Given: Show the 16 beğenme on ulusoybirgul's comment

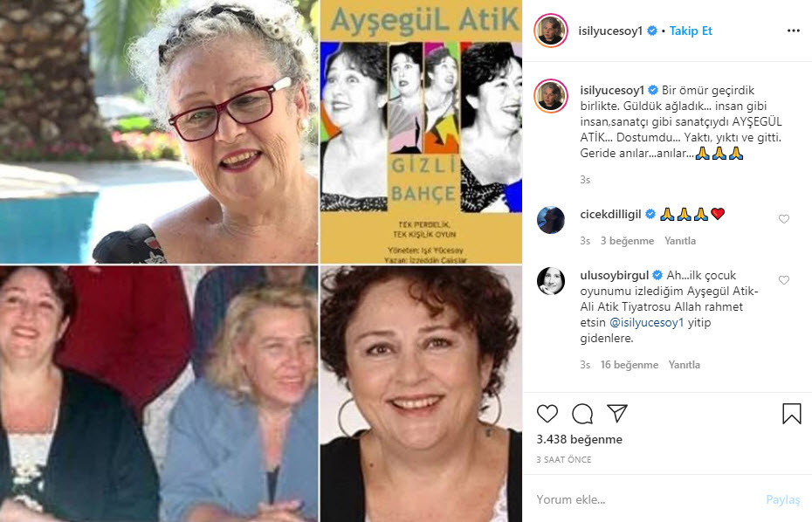Looking at the screenshot, I should click(x=630, y=365).
